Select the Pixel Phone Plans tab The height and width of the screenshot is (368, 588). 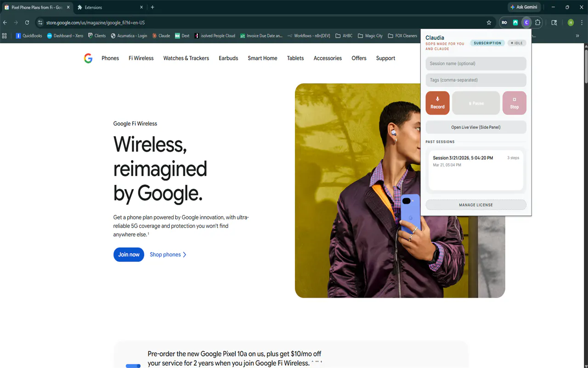(x=37, y=7)
